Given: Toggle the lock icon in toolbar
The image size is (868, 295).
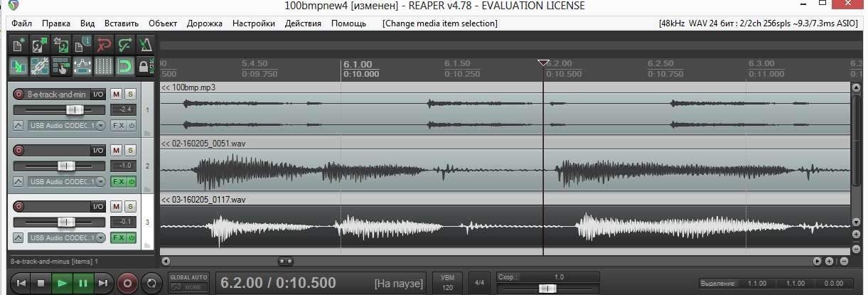Looking at the screenshot, I should click(145, 67).
